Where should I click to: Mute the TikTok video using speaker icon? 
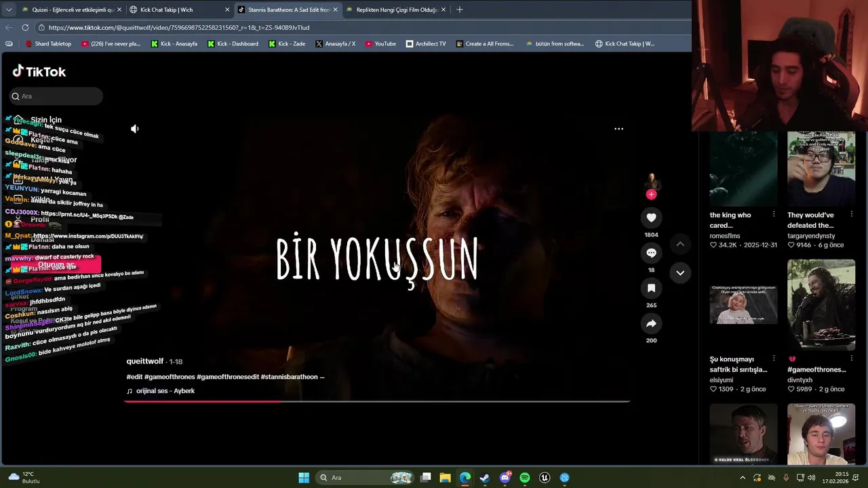coord(135,129)
